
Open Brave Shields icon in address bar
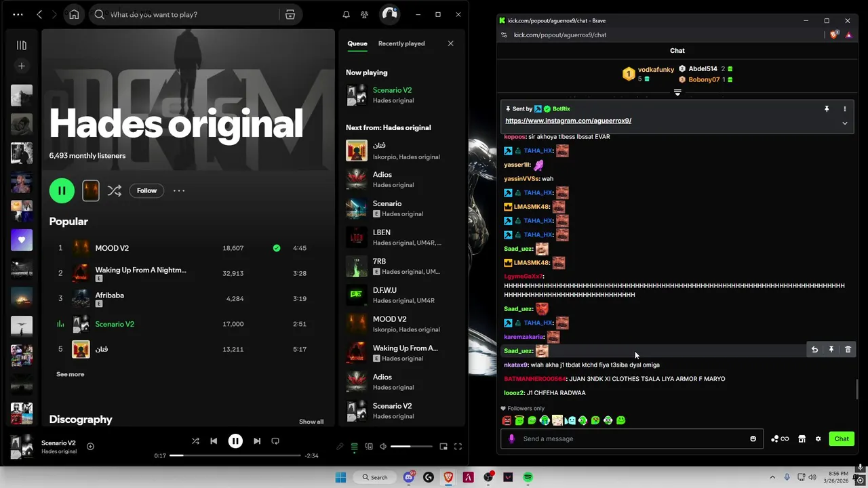pyautogui.click(x=834, y=35)
